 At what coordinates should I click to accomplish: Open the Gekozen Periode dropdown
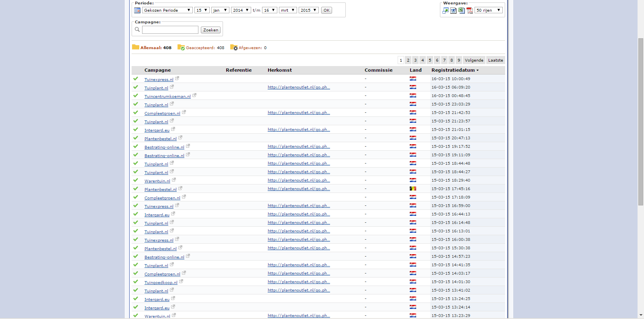click(167, 10)
